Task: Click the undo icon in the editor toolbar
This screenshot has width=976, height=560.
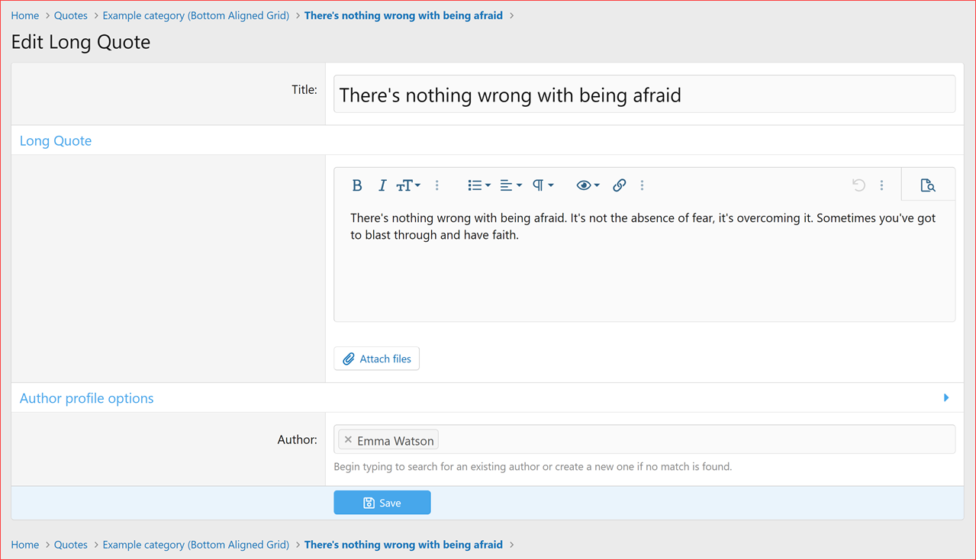Action: pos(858,185)
